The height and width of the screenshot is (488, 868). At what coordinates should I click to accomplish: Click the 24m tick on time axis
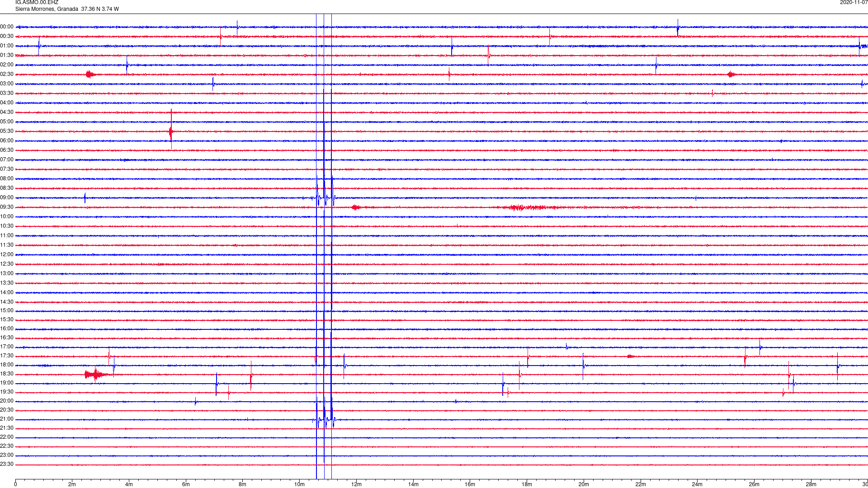697,485
